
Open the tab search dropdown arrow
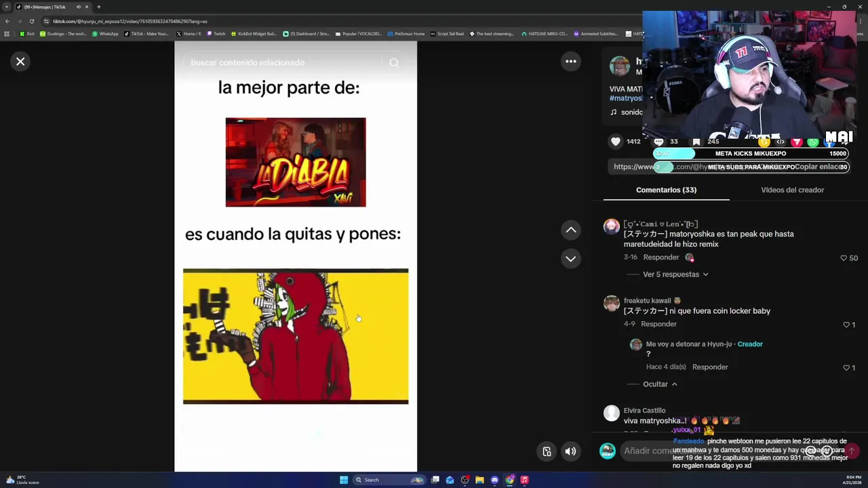coord(7,7)
